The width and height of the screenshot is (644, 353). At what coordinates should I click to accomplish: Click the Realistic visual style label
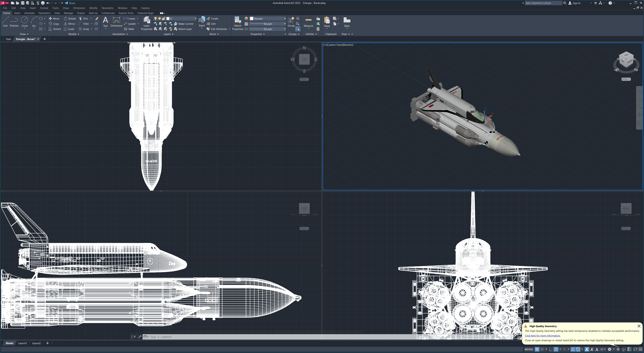click(348, 45)
